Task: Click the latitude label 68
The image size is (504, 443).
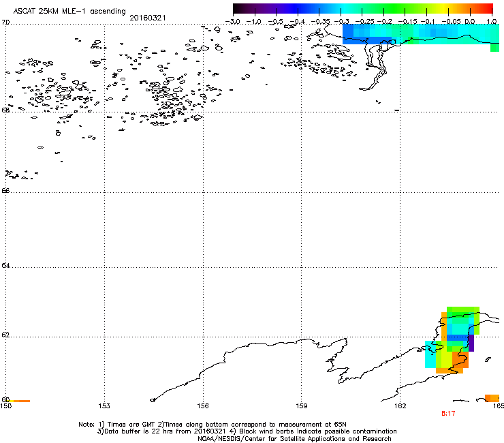Action: pos(5,110)
